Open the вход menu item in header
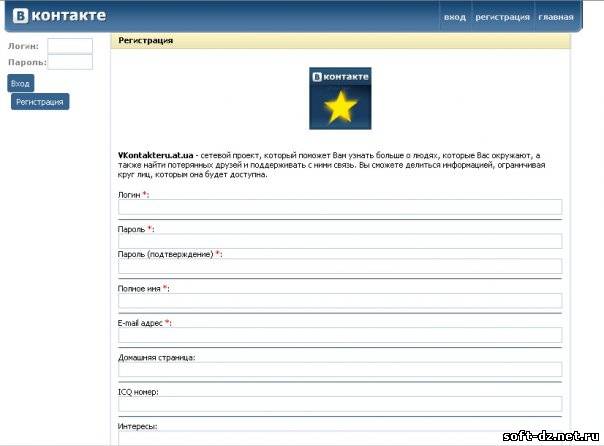The height and width of the screenshot is (446, 604). [455, 17]
